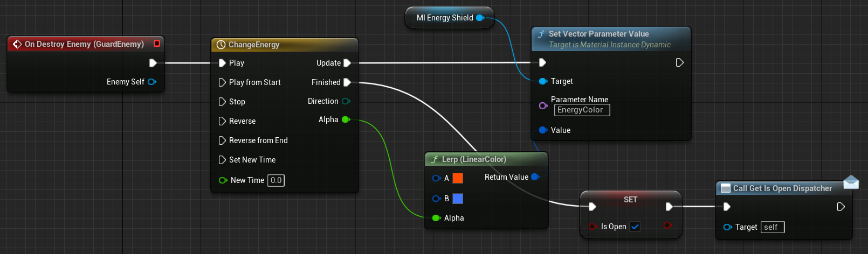Click the Is Open input pin on SET

(593, 227)
